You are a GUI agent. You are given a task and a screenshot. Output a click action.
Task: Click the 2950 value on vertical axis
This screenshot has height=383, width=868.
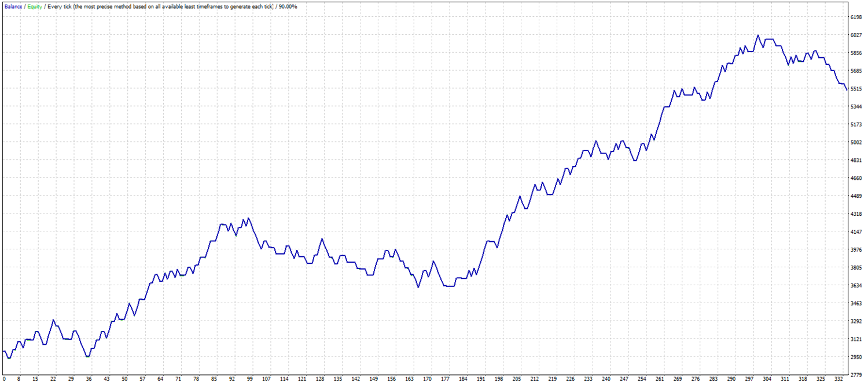click(x=856, y=357)
